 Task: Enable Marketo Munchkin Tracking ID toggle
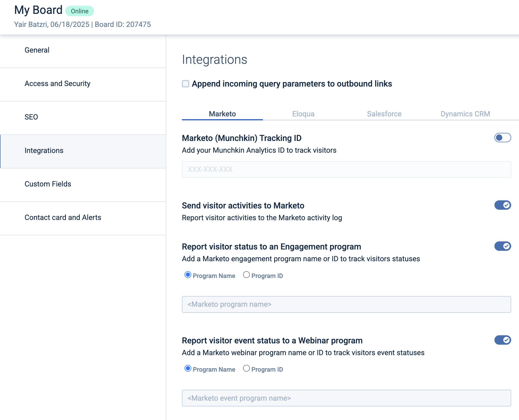(502, 138)
